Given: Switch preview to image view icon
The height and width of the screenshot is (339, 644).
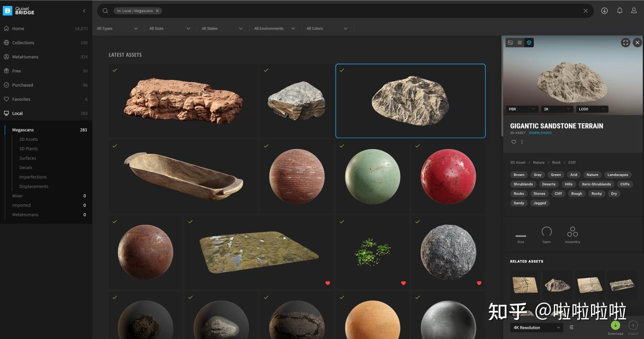Looking at the screenshot, I should click(x=510, y=42).
